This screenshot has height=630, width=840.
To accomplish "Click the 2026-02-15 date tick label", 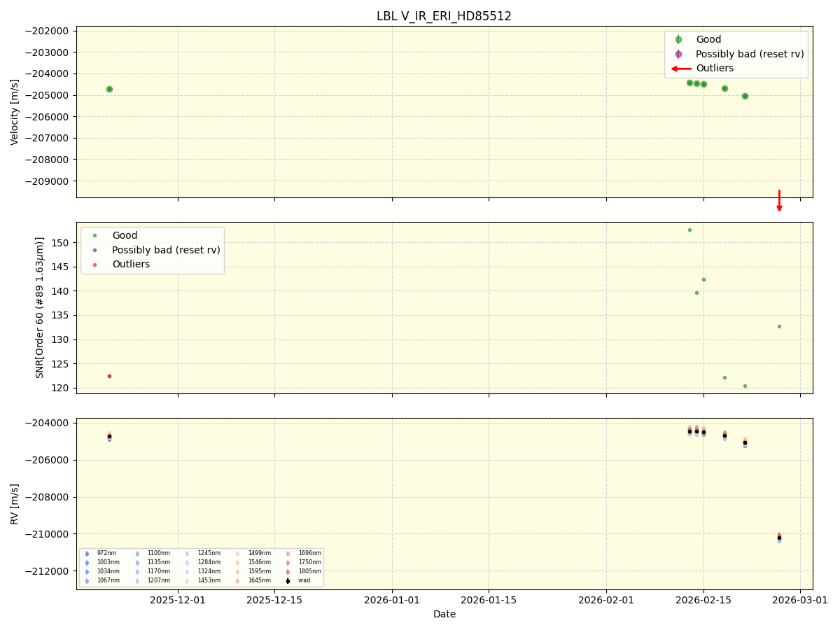I will (703, 600).
